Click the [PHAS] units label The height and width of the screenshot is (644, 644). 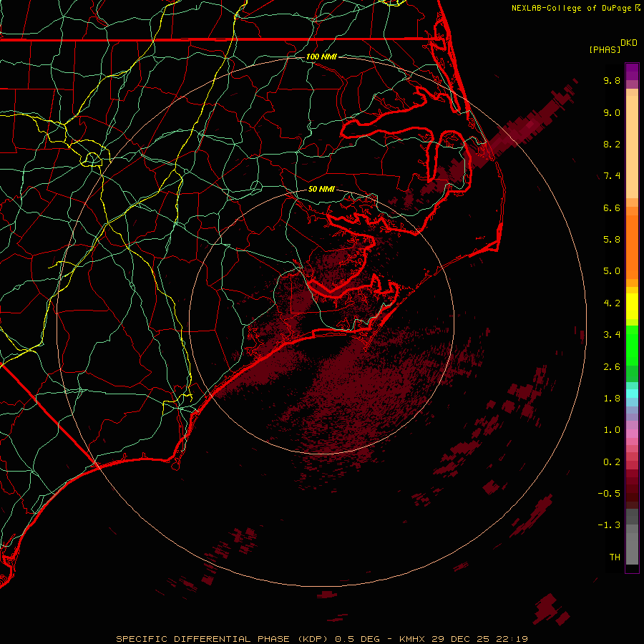coord(605,49)
